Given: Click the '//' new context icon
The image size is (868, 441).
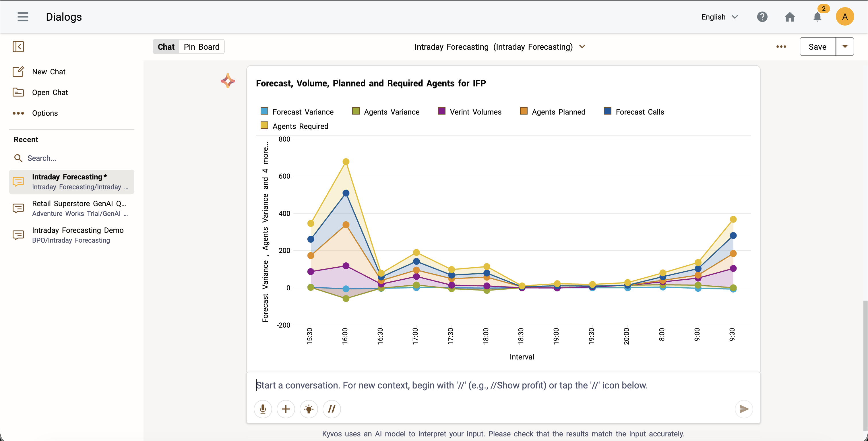Looking at the screenshot, I should tap(332, 409).
